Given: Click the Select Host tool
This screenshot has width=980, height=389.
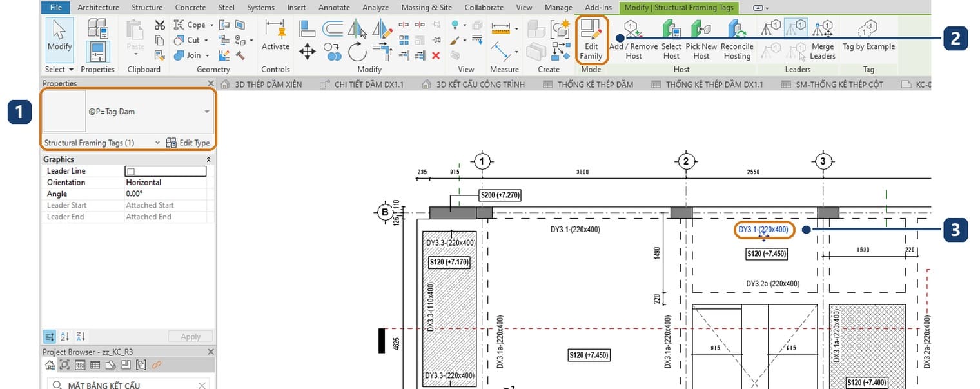Looking at the screenshot, I should pos(671,39).
